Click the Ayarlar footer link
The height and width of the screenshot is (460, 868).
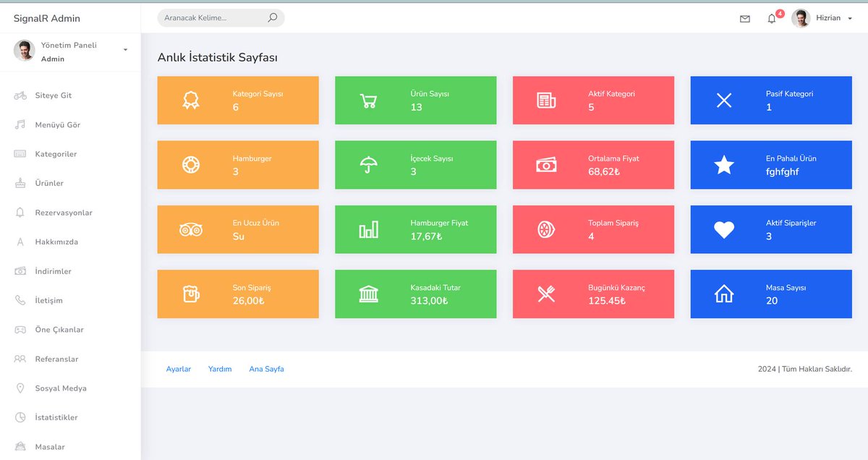[179, 369]
